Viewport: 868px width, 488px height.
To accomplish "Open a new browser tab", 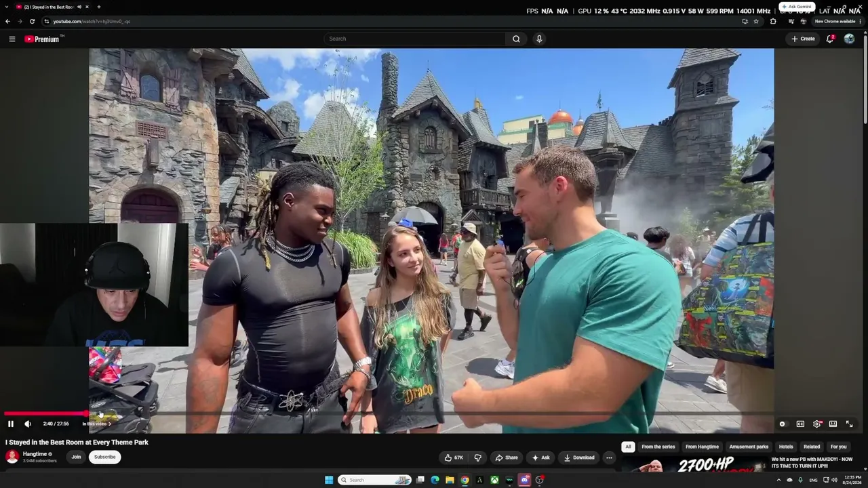I will pos(98,7).
